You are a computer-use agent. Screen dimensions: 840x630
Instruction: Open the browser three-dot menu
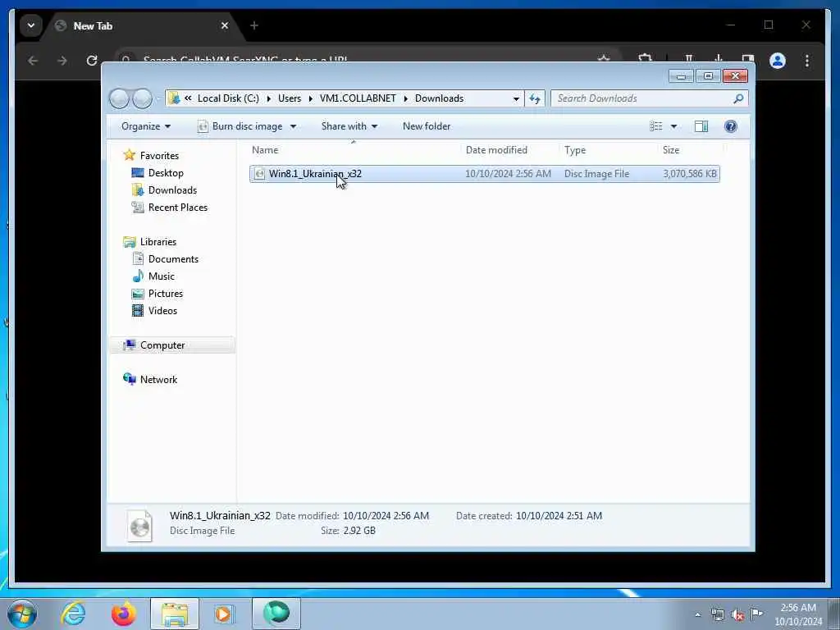807,61
